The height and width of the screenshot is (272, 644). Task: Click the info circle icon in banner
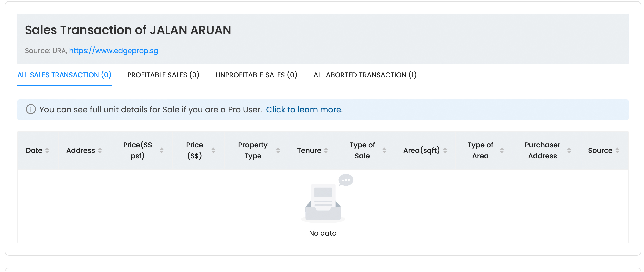[31, 109]
